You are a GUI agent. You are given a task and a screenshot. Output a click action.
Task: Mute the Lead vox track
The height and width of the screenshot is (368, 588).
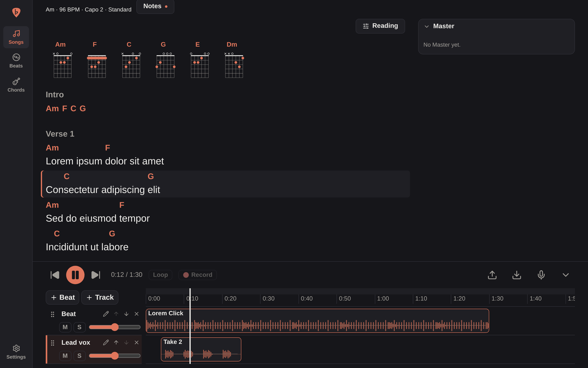pyautogui.click(x=65, y=356)
